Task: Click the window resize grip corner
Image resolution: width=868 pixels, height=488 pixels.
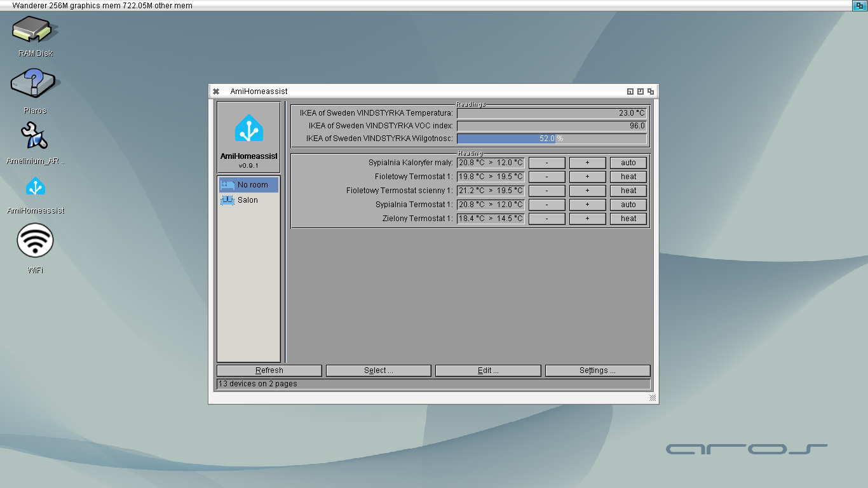Action: [x=653, y=398]
